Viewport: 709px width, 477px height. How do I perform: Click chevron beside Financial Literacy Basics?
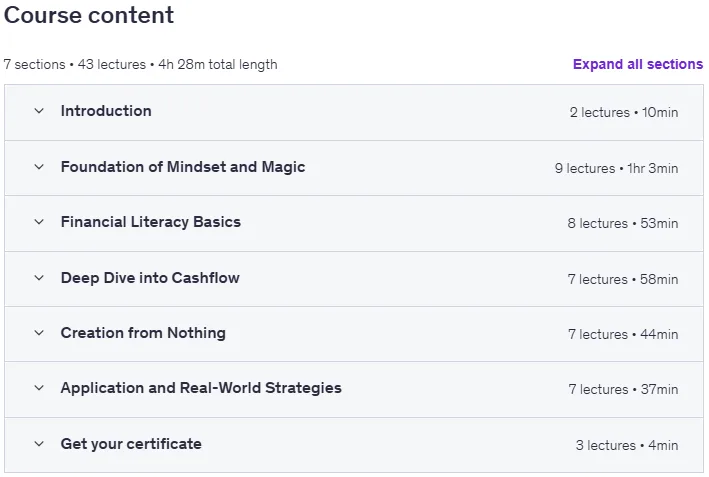click(x=39, y=222)
